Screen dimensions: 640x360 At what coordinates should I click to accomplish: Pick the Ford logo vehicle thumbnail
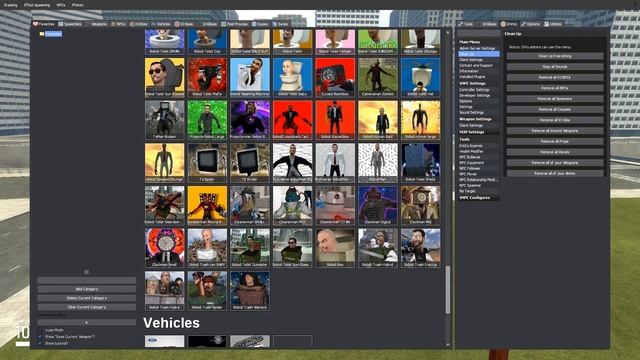164,341
